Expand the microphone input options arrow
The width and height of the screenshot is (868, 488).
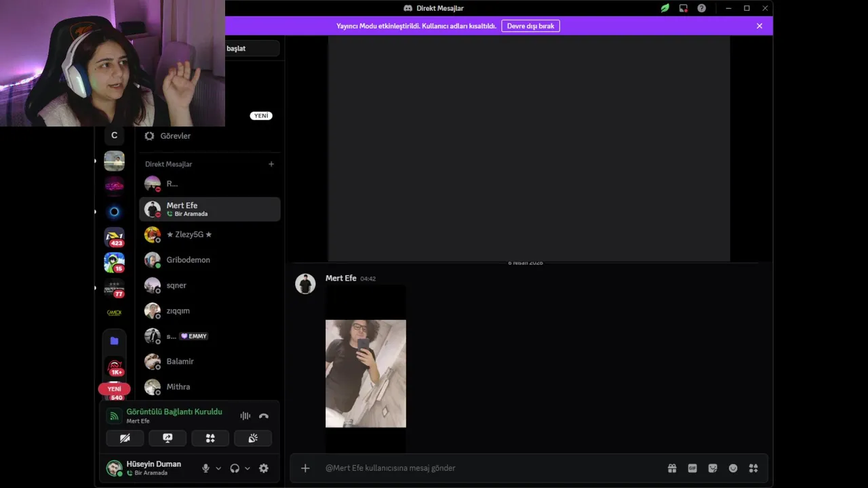pos(218,468)
